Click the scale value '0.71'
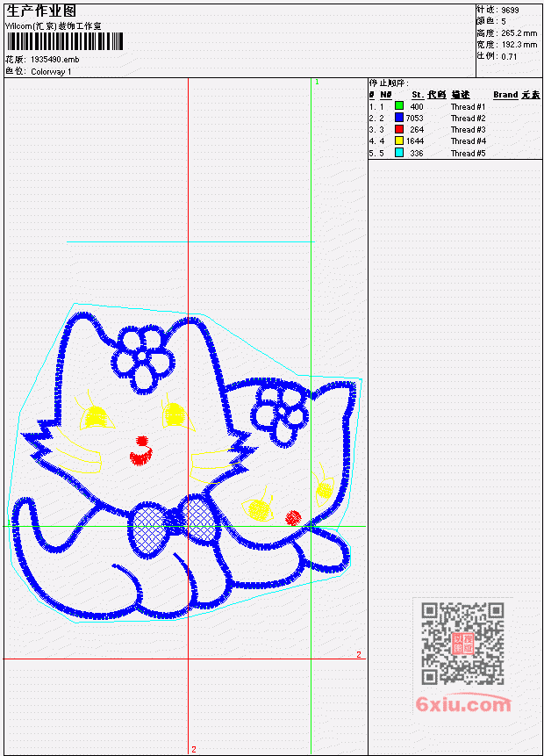The height and width of the screenshot is (756, 544). [x=509, y=57]
